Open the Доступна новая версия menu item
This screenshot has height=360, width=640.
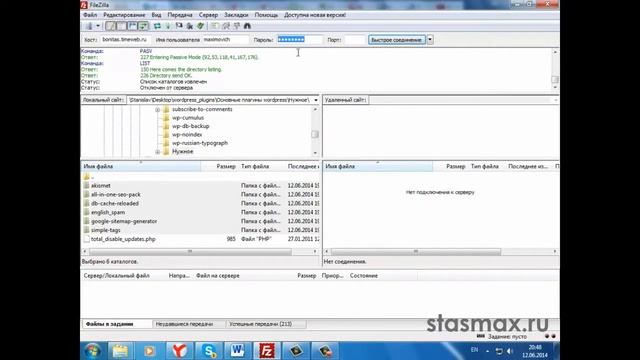pyautogui.click(x=315, y=15)
